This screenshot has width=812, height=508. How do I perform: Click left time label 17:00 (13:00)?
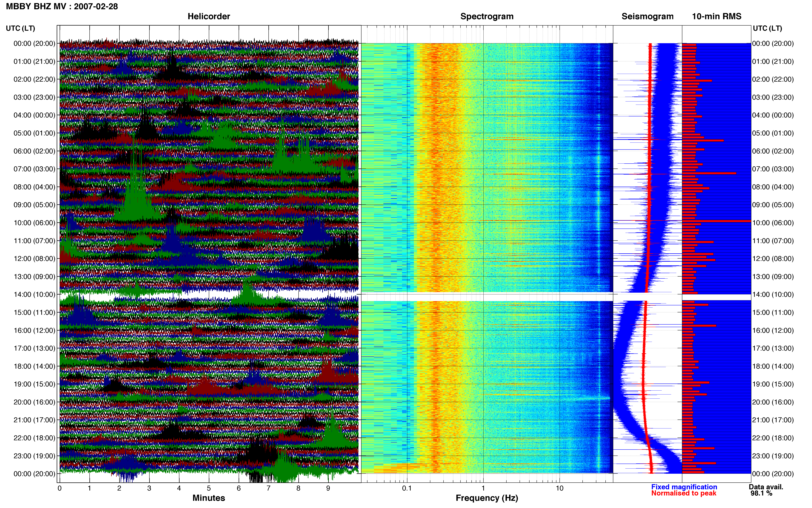(x=34, y=348)
